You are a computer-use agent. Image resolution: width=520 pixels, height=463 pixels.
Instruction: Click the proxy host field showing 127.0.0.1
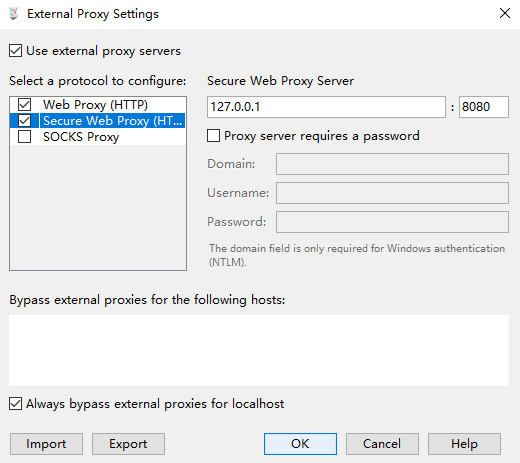[326, 107]
